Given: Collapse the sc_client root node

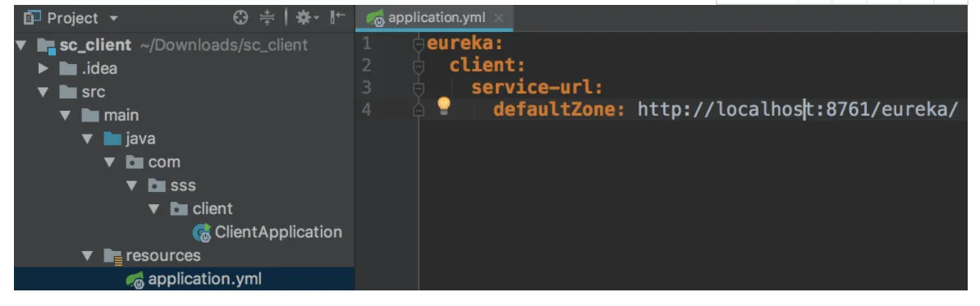Looking at the screenshot, I should 22,46.
